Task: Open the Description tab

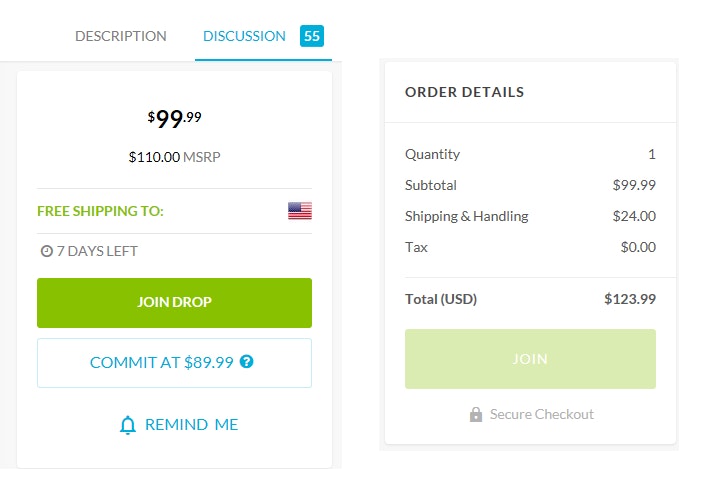Action: pyautogui.click(x=121, y=36)
